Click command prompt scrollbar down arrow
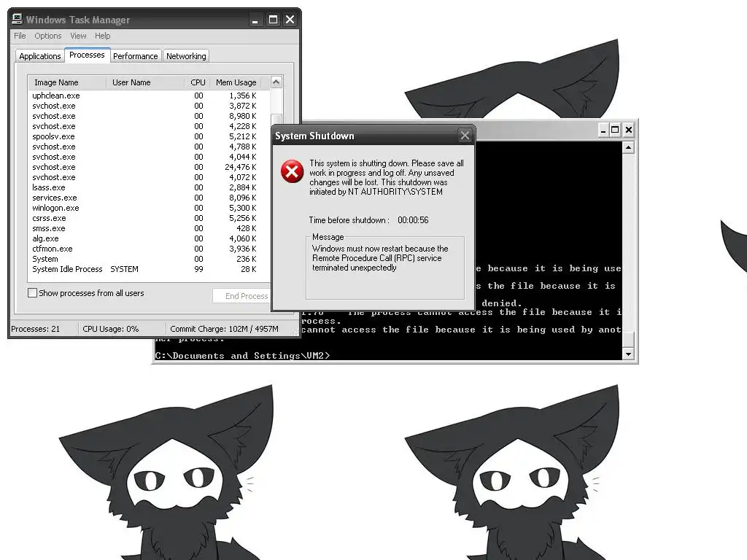Viewport: 747px width, 560px height. tap(628, 354)
